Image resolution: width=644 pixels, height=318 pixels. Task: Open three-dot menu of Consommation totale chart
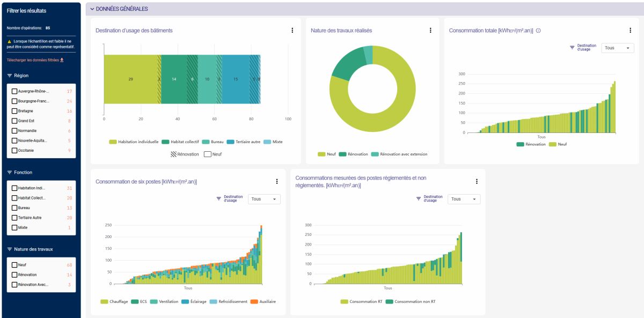pos(630,31)
